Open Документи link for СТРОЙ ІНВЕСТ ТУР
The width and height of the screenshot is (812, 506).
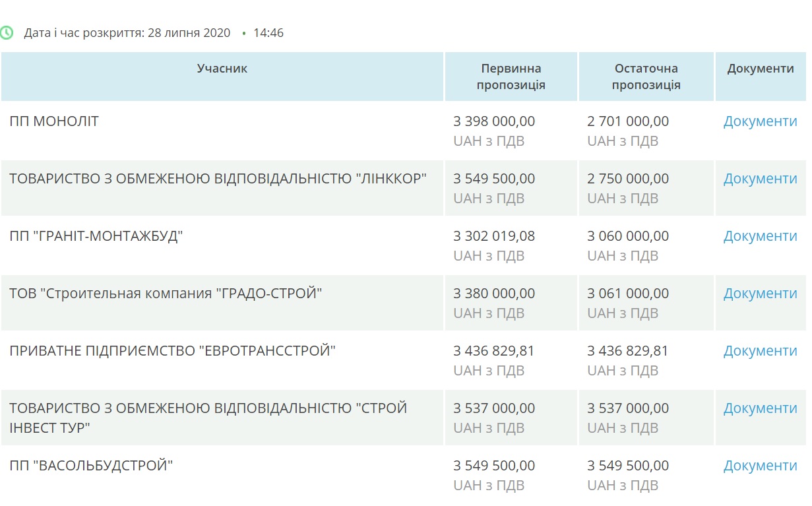[x=760, y=408]
